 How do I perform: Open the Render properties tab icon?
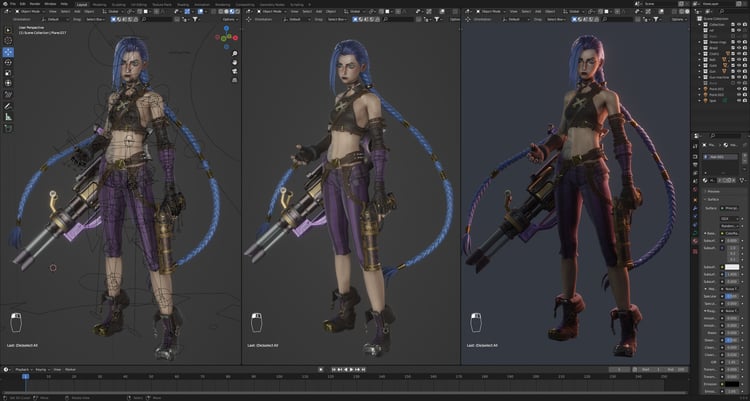(x=695, y=156)
